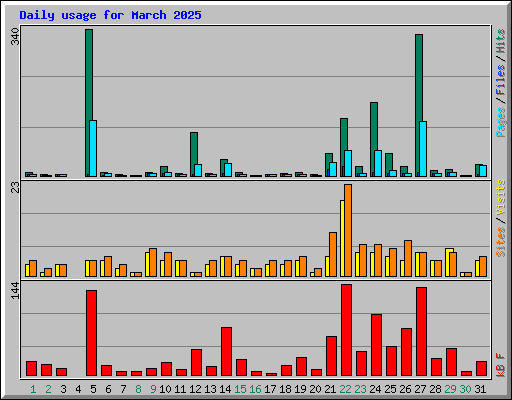Click the 'Sites' legend label

pos(501,242)
